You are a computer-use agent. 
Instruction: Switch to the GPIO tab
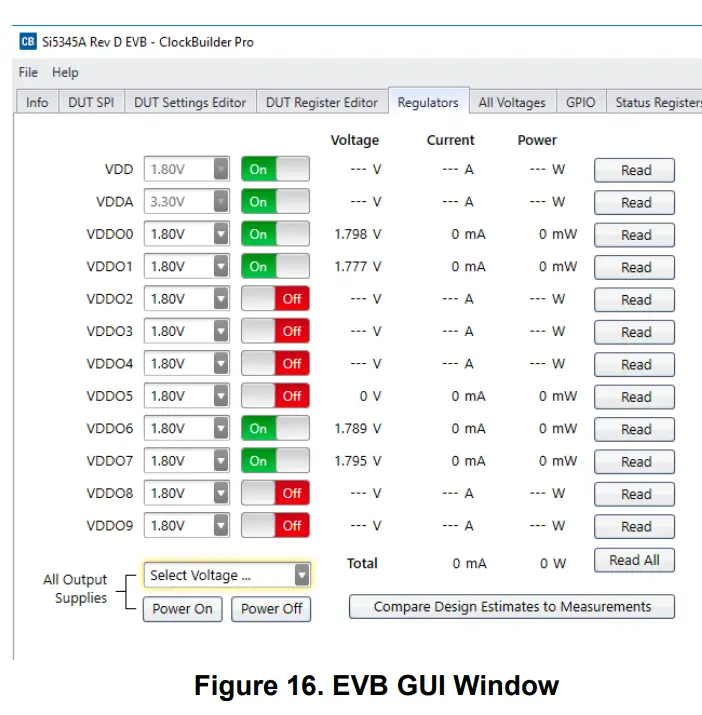[580, 102]
